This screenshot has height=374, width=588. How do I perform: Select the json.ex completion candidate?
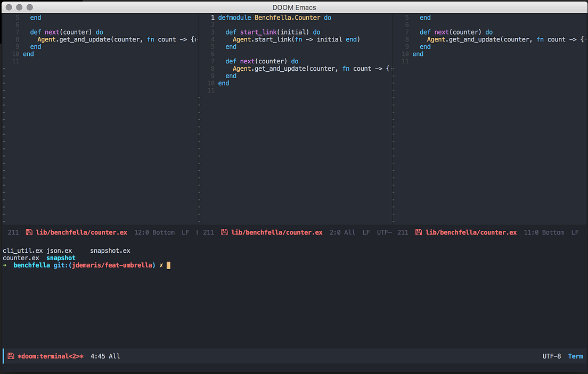point(59,250)
